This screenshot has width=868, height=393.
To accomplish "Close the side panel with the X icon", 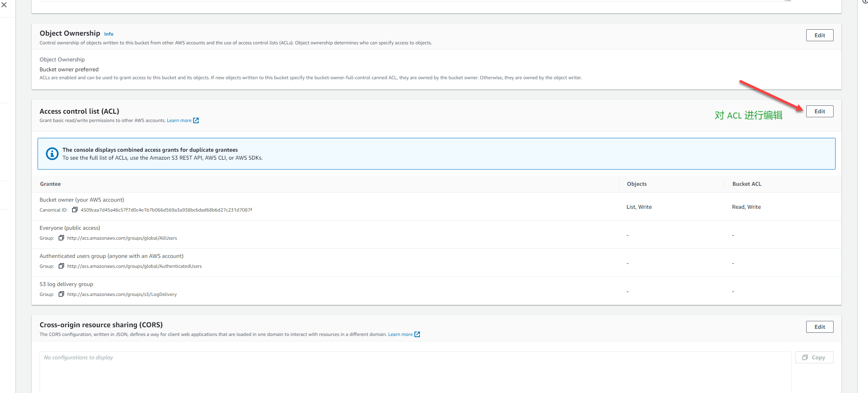I will 4,5.
